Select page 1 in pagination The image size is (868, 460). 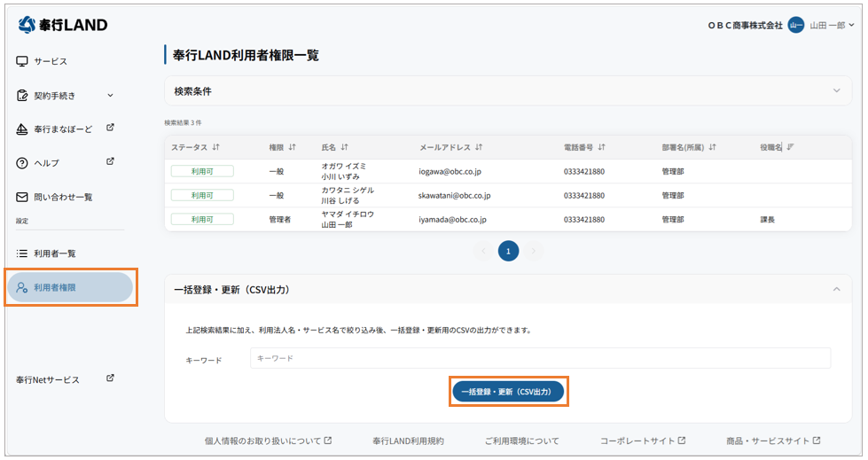point(508,252)
